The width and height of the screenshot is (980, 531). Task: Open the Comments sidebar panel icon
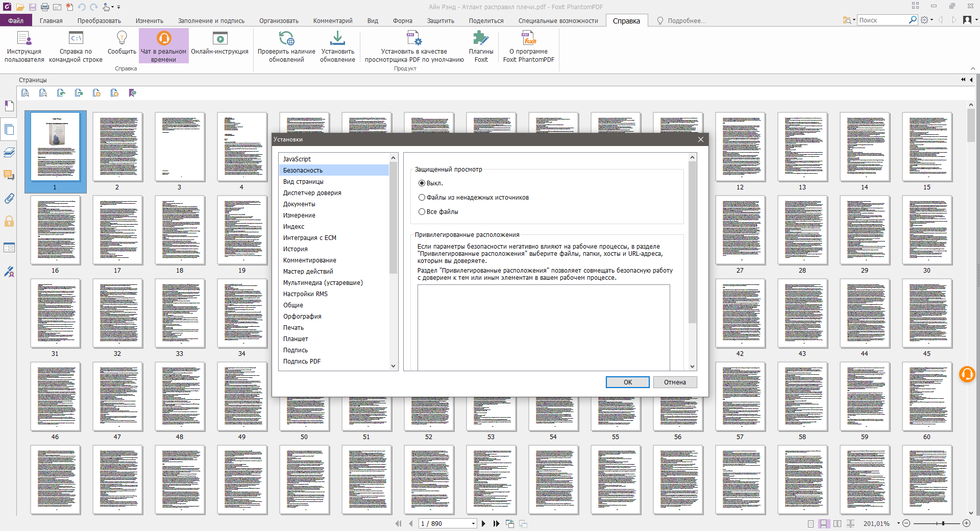(x=9, y=175)
